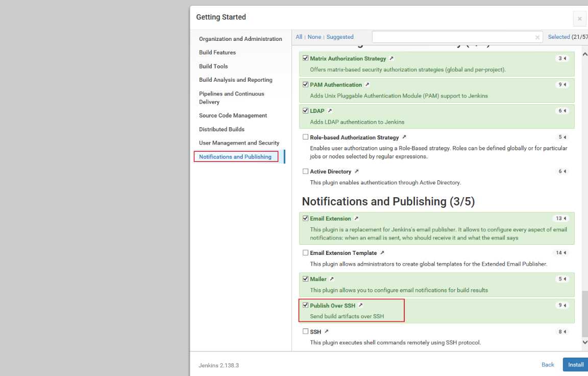Select None plugins link
Screen dimensions: 588x376
point(314,37)
